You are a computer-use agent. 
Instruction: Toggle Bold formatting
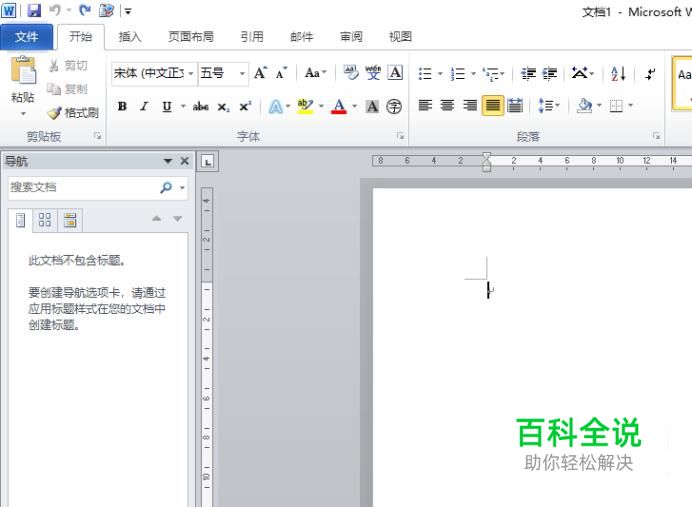(122, 106)
